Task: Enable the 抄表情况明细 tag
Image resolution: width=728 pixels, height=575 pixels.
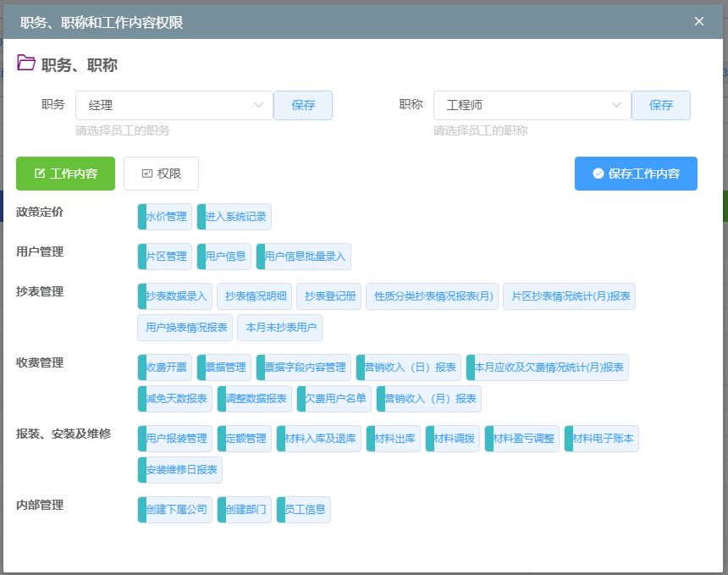Action: pyautogui.click(x=256, y=296)
